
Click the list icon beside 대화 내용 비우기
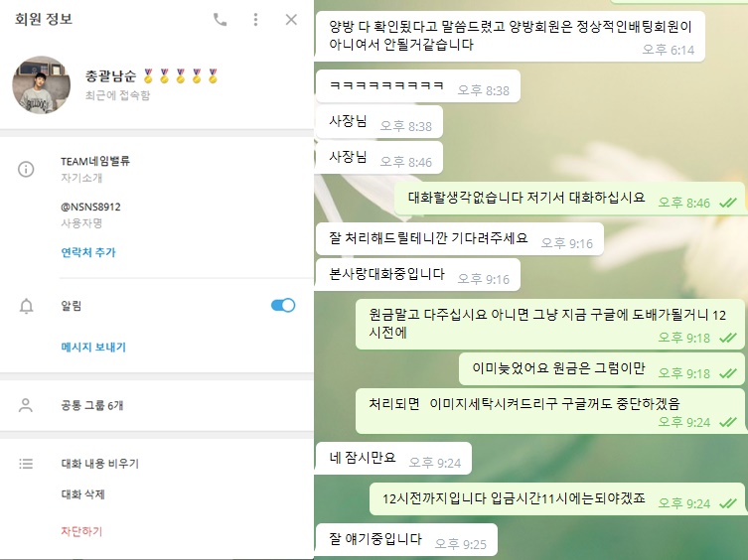pos(26,463)
